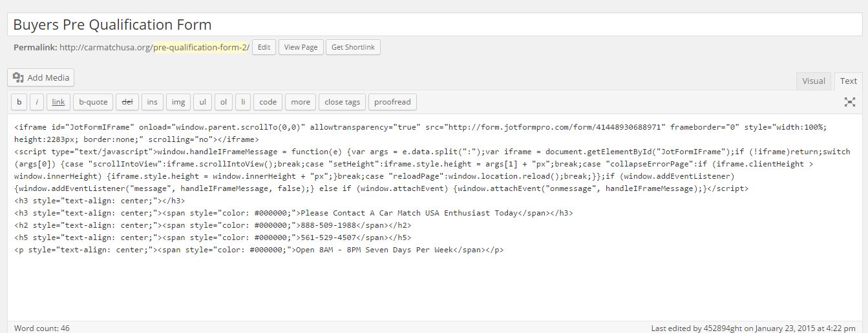Switch to the Visual editor tab
The image size is (868, 333).
814,81
